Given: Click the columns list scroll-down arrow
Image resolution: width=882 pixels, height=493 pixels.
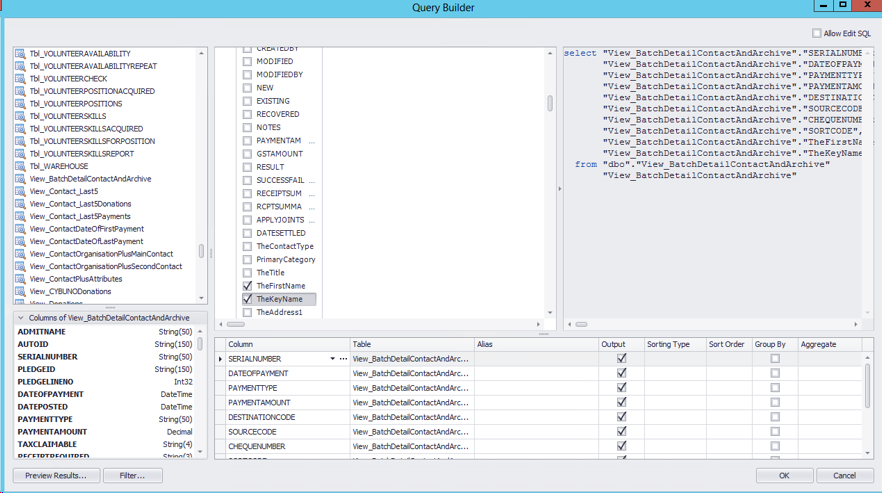Looking at the screenshot, I should click(x=200, y=452).
